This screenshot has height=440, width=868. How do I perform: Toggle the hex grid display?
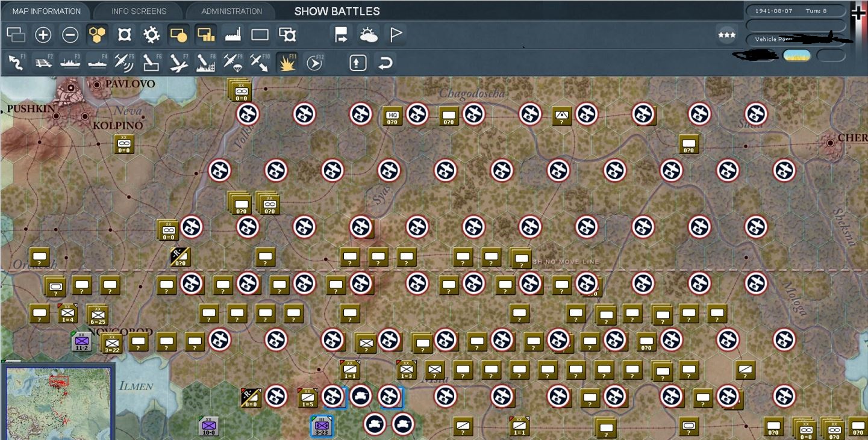[x=98, y=35]
